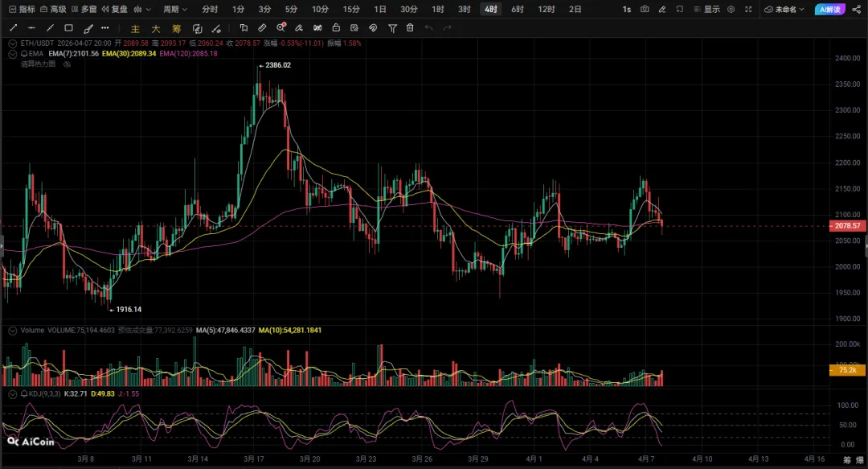The image size is (868, 469).
Task: Expand the left side panel handle
Action: tap(2, 245)
